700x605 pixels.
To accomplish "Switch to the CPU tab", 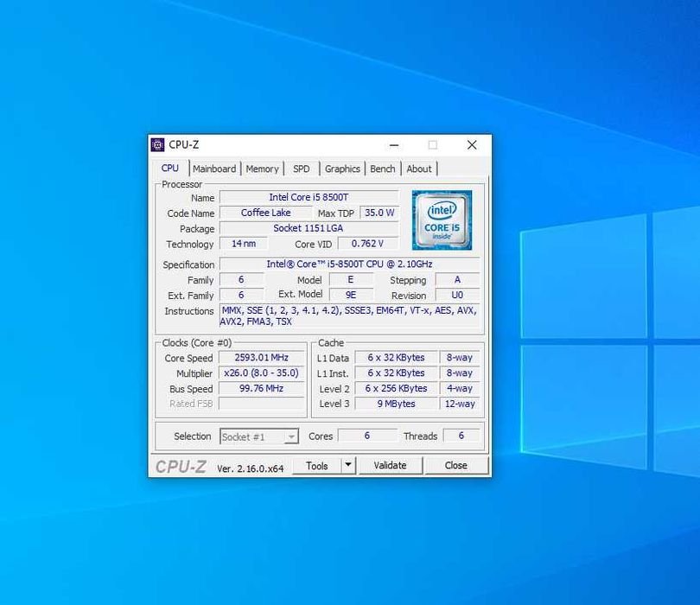I will [169, 169].
